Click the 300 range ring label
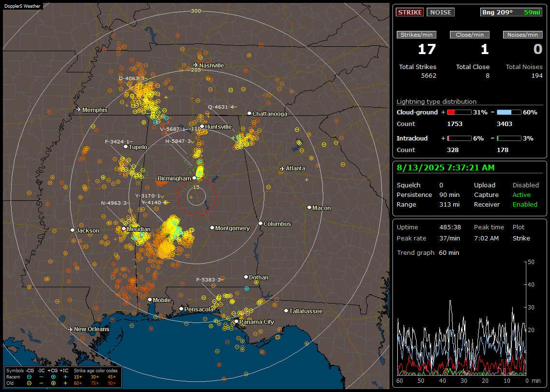Screen dimensions: 550x392 click(x=196, y=11)
